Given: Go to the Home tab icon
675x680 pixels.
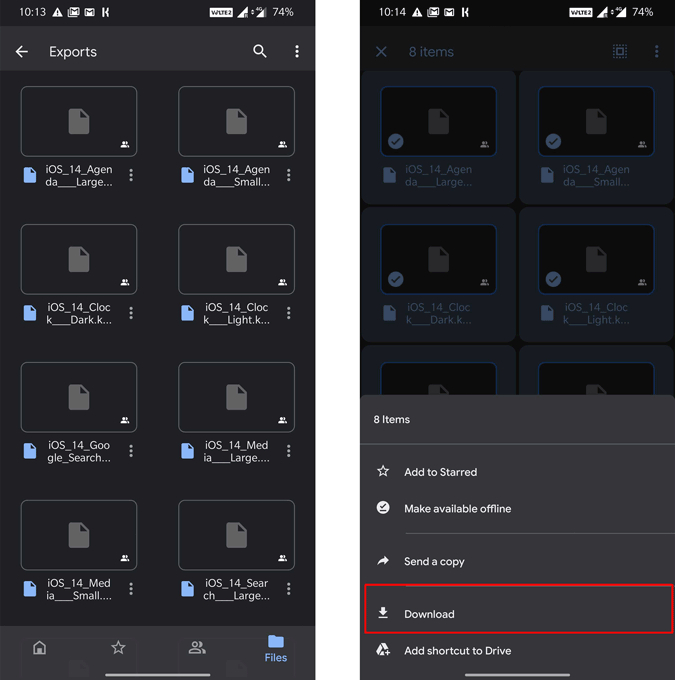Looking at the screenshot, I should [x=40, y=648].
